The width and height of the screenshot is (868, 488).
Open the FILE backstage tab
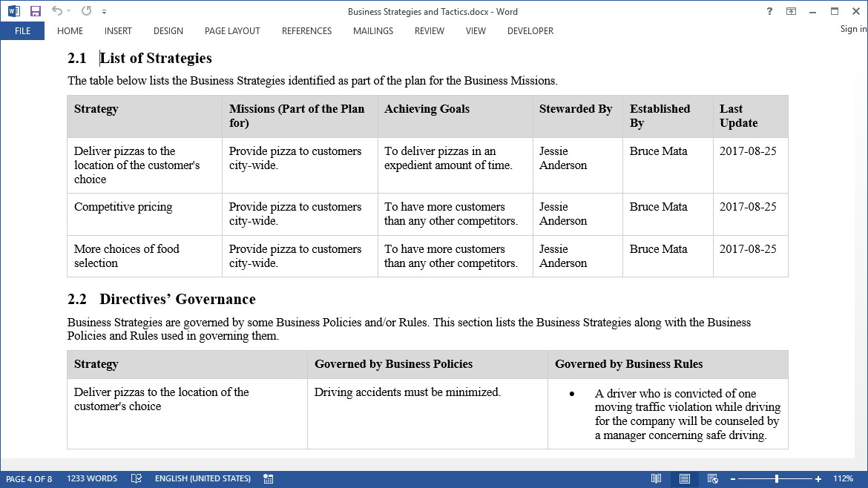22,31
